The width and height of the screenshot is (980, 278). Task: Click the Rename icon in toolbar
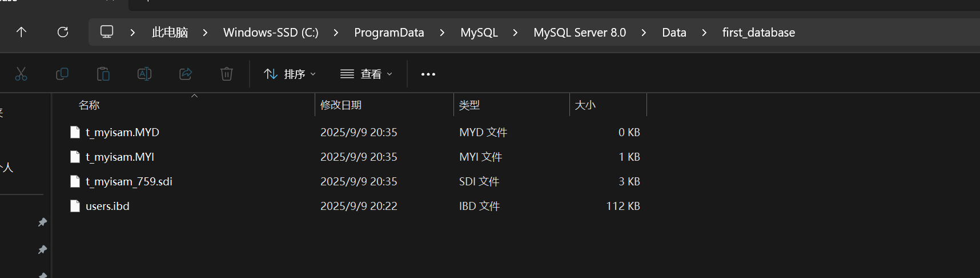144,74
